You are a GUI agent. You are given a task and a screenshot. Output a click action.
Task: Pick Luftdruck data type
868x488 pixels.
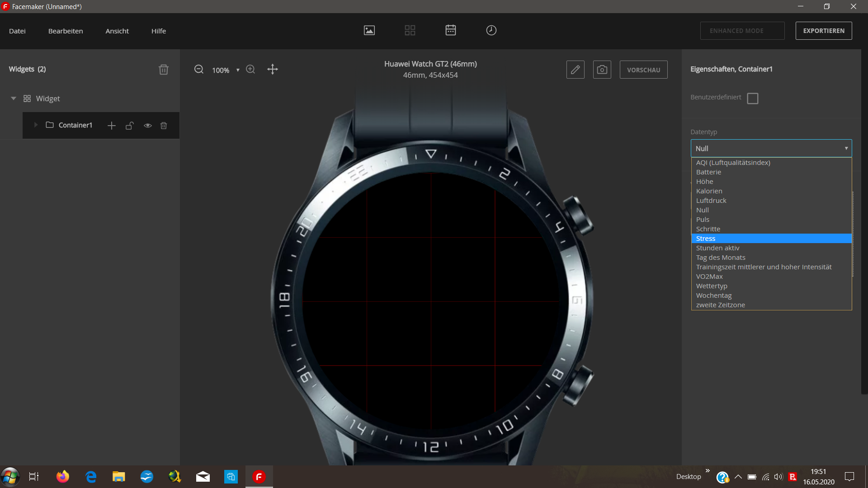point(771,201)
